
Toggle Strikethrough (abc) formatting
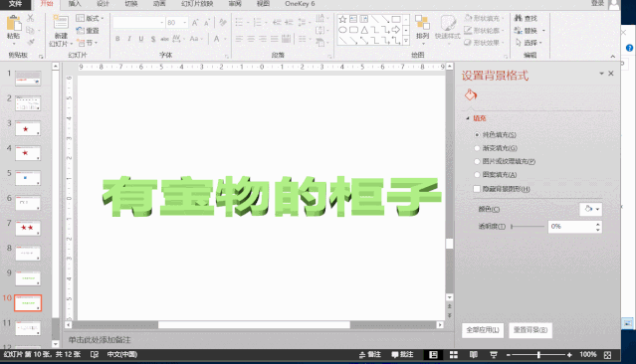(164, 39)
